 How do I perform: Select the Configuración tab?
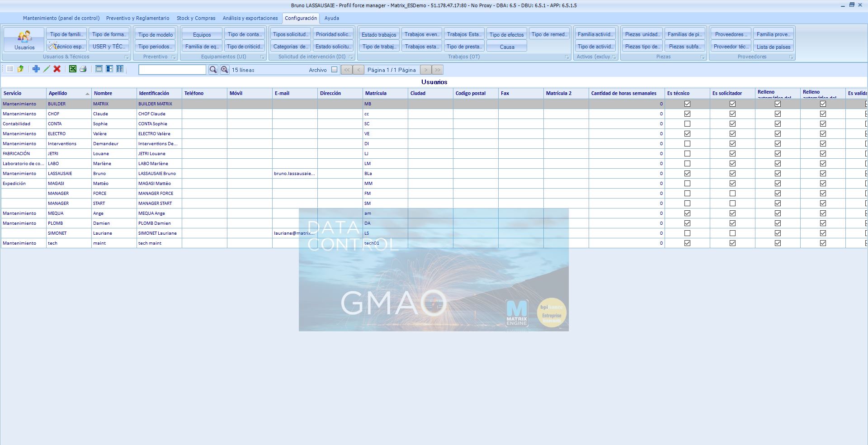[x=301, y=18]
